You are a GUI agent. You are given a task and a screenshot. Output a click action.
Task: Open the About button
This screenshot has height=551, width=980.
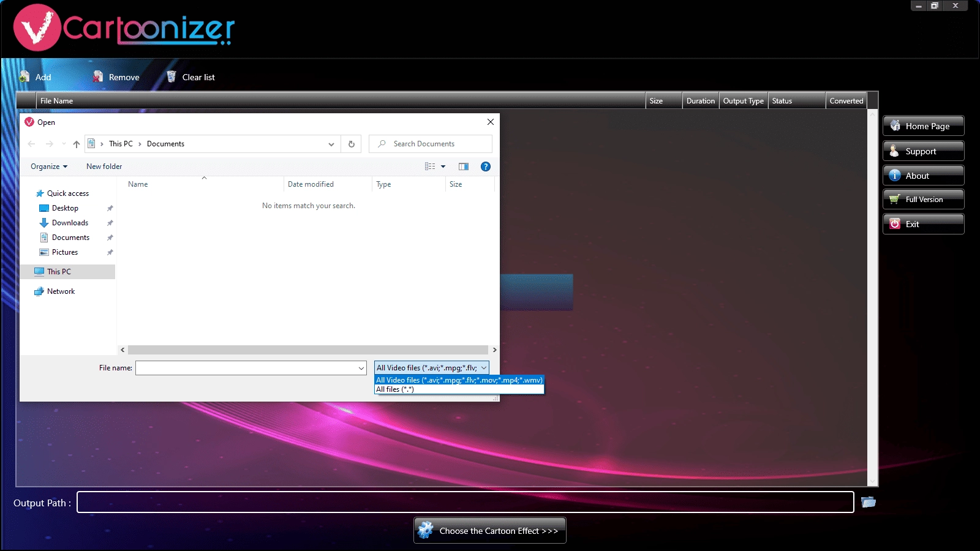923,176
